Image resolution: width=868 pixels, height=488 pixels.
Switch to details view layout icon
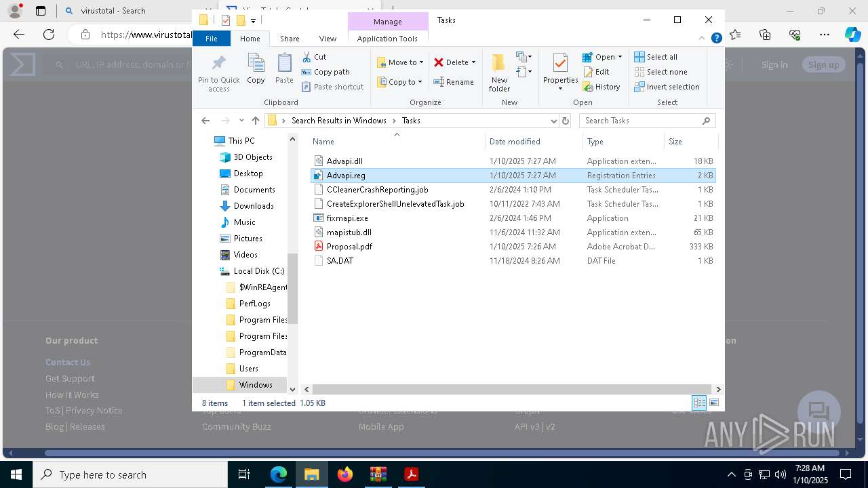point(699,403)
